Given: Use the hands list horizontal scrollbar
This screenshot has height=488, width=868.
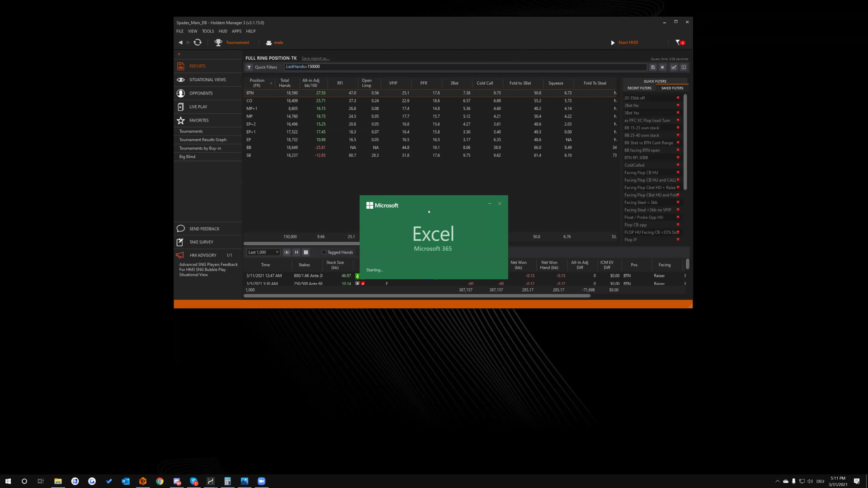Looking at the screenshot, I should click(417, 296).
